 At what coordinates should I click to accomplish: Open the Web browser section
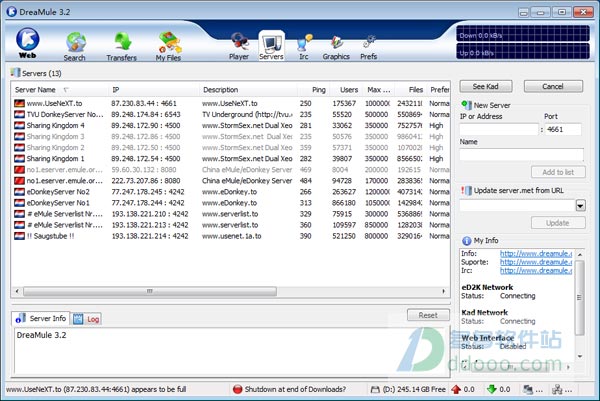pos(27,43)
